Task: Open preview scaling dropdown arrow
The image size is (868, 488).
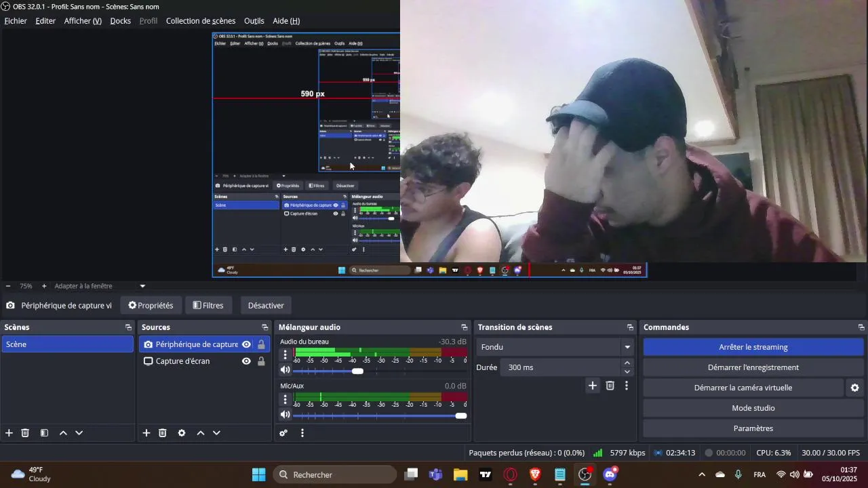Action: pyautogui.click(x=142, y=286)
